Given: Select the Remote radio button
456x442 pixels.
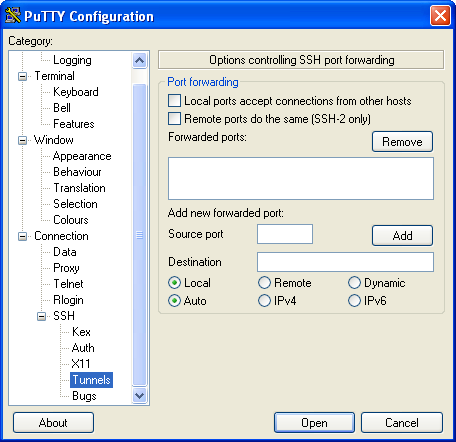Looking at the screenshot, I should pos(264,283).
